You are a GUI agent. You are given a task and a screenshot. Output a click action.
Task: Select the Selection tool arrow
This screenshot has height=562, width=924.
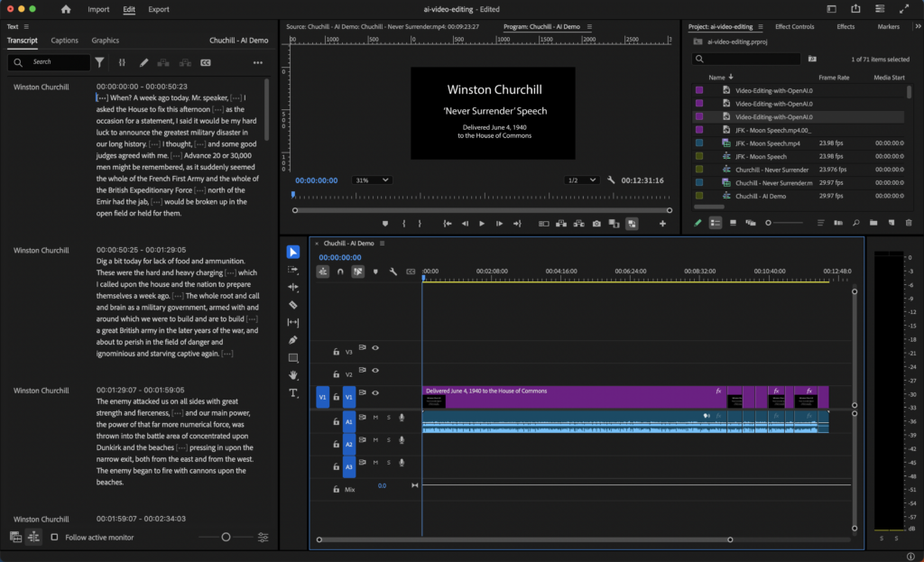click(293, 253)
